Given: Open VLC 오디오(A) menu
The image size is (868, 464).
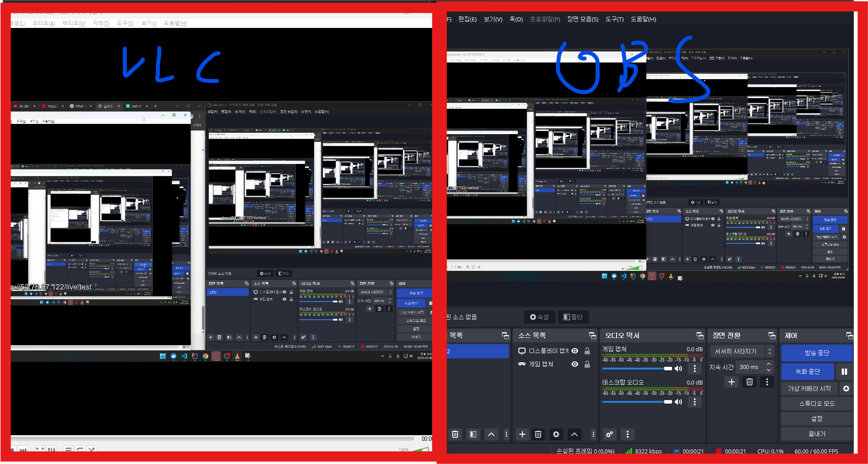Looking at the screenshot, I should tap(44, 23).
